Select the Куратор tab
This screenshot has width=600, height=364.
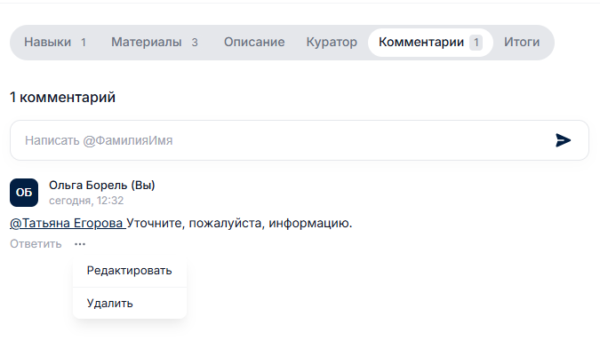point(332,42)
